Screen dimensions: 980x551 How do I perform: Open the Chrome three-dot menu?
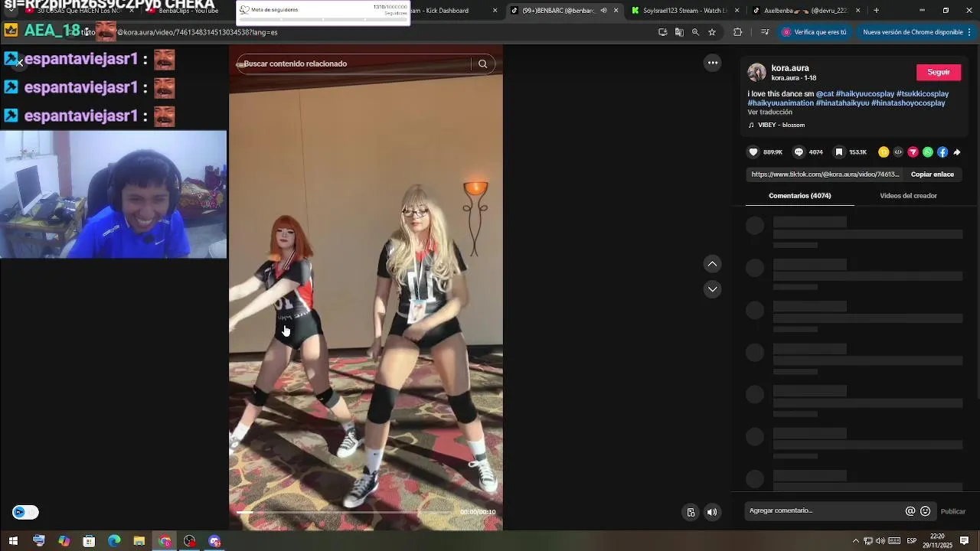point(969,32)
